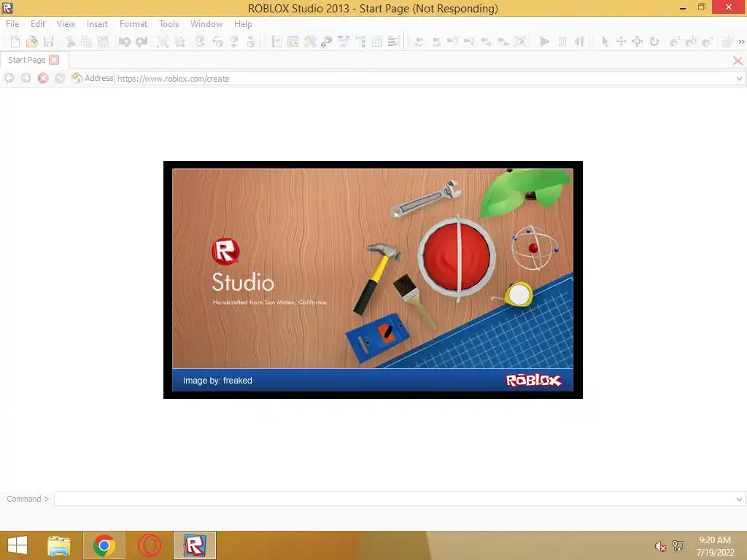Viewport: 747px width, 560px height.
Task: Stop page loading with red button
Action: tap(43, 78)
